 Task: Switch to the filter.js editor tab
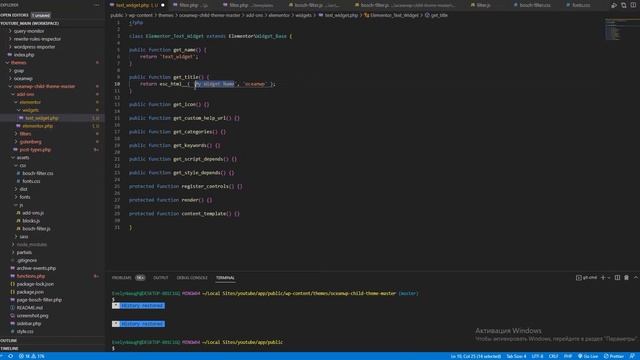pyautogui.click(x=483, y=5)
